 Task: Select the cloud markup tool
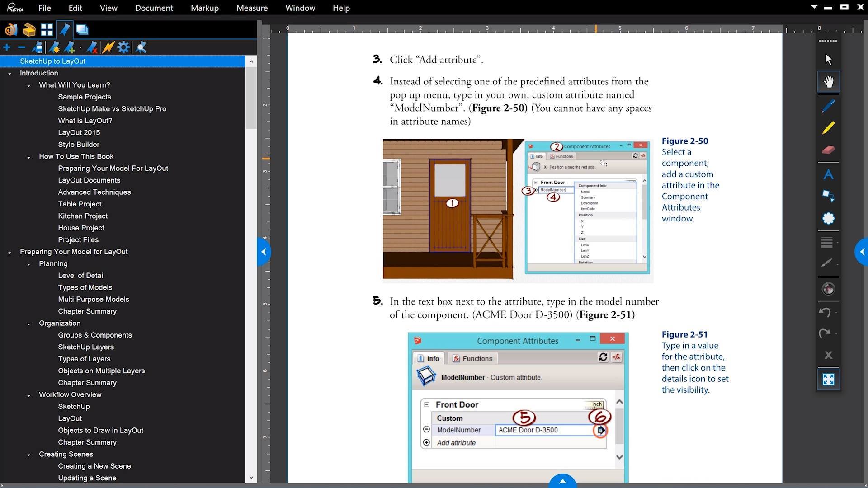[x=828, y=219]
